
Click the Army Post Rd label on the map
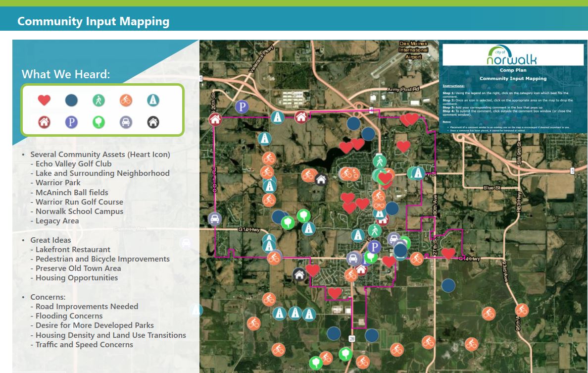pos(403,89)
